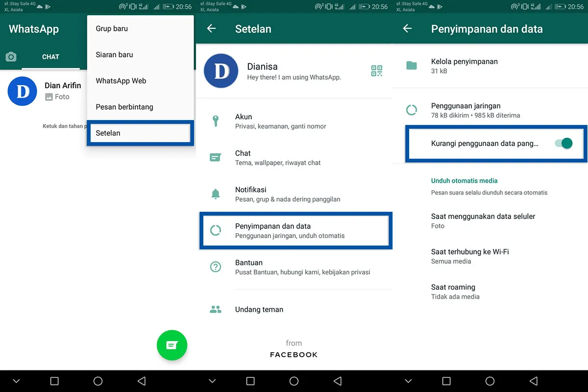The height and width of the screenshot is (392, 588).
Task: Select Setelan from the overflow menu
Action: 140,133
